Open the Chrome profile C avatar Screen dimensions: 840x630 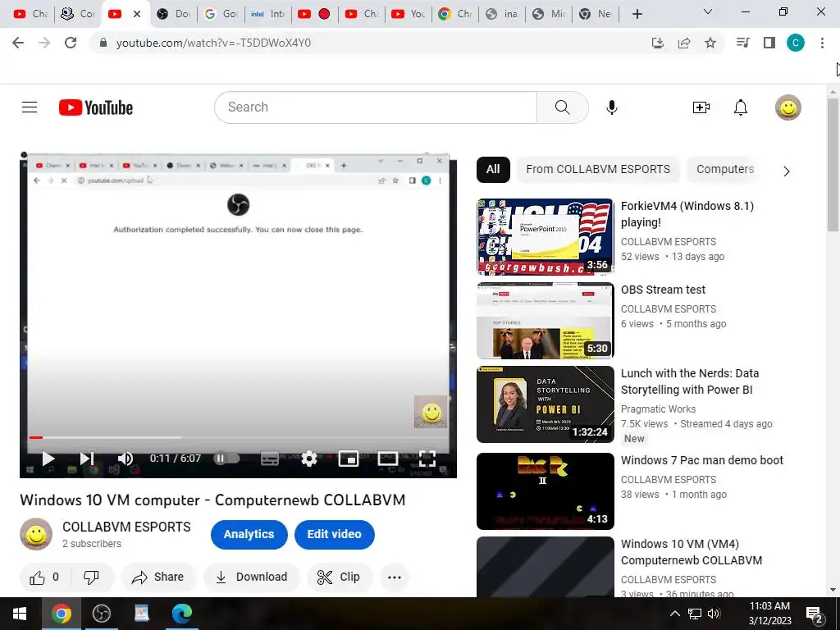[796, 43]
